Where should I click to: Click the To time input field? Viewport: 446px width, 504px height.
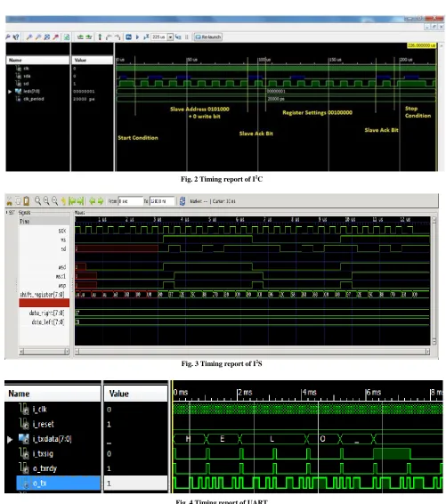coord(162,201)
